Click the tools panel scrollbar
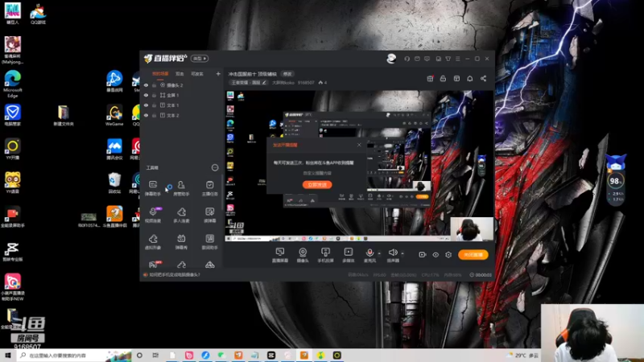 pos(222,193)
